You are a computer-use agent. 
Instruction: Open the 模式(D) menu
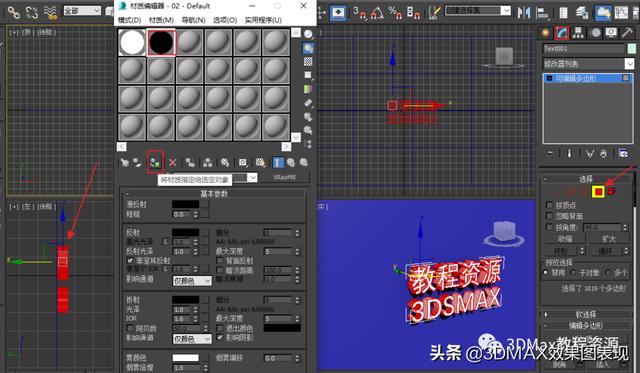click(129, 20)
